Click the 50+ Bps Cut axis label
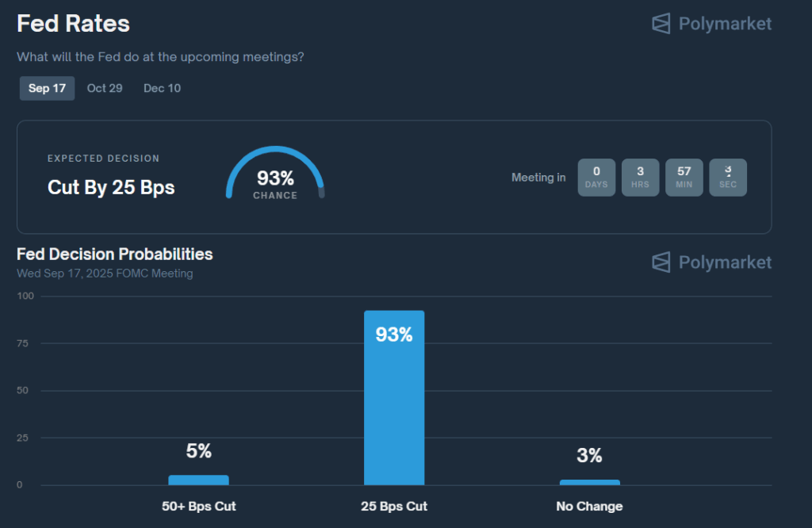 (198, 506)
